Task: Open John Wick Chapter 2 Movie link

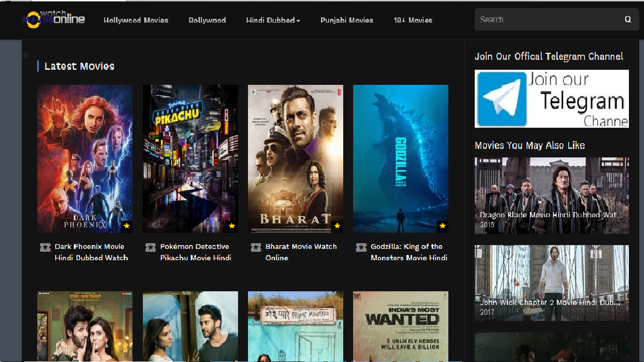Action: (550, 303)
